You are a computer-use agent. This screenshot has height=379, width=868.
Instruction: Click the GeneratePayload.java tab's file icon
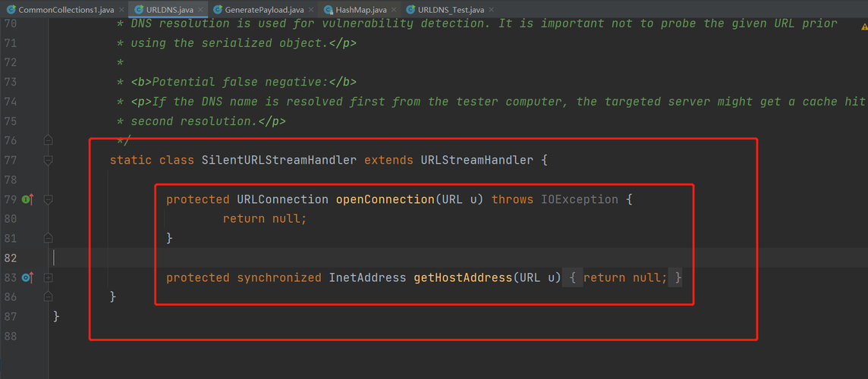pyautogui.click(x=218, y=10)
